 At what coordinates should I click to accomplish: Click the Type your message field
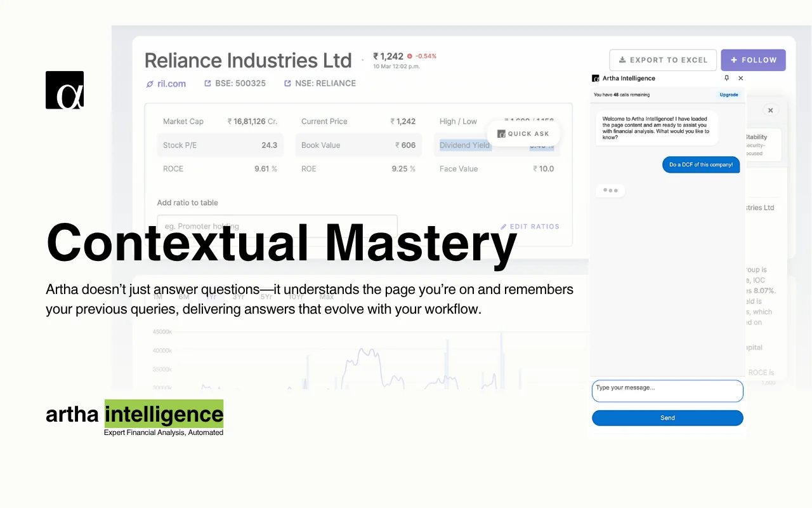[x=667, y=391]
